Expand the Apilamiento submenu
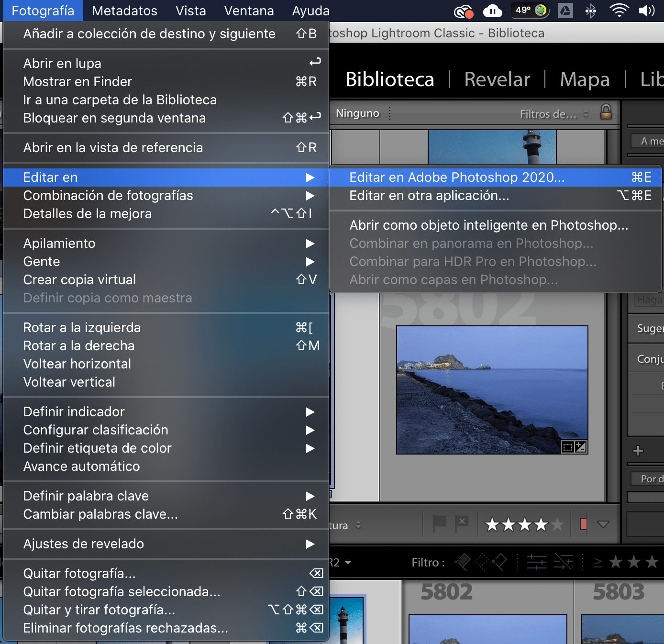664x644 pixels. pyautogui.click(x=166, y=244)
